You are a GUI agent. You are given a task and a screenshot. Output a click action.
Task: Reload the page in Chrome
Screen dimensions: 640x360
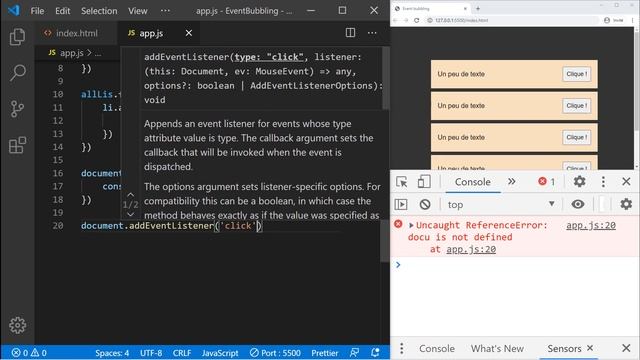pos(416,20)
